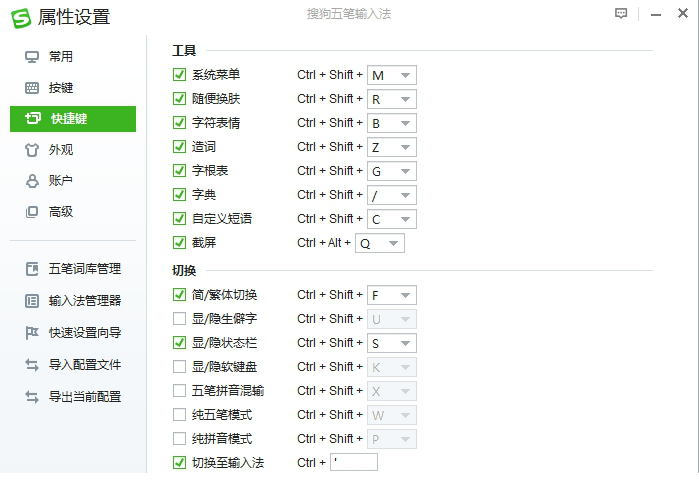The image size is (699, 491).
Task: Enable the 显/隐软键盘 checkbox
Action: click(179, 367)
